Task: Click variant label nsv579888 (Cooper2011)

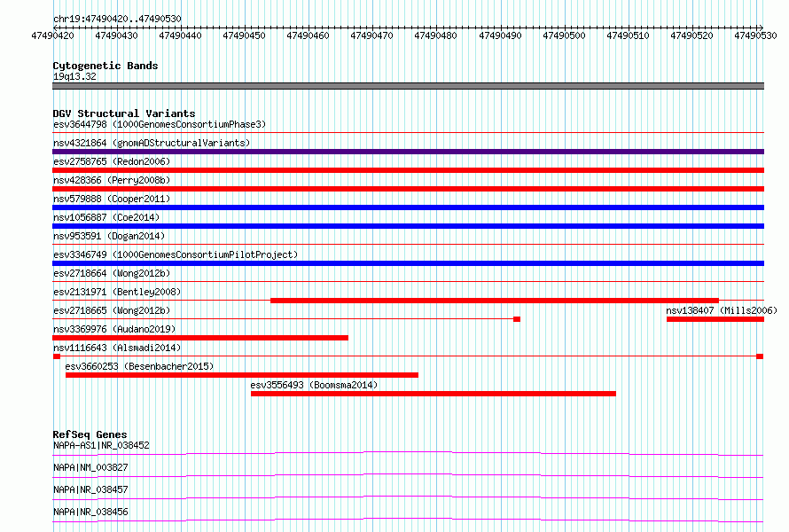Action: coord(112,199)
